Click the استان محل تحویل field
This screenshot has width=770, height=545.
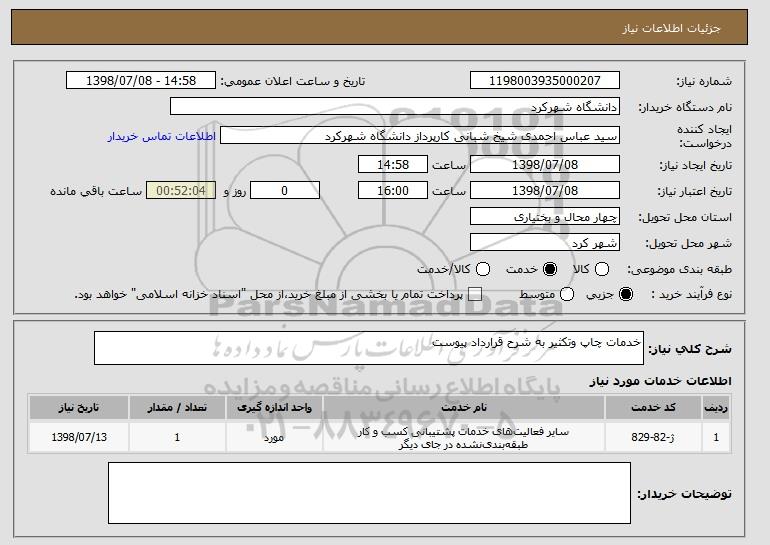tap(545, 217)
